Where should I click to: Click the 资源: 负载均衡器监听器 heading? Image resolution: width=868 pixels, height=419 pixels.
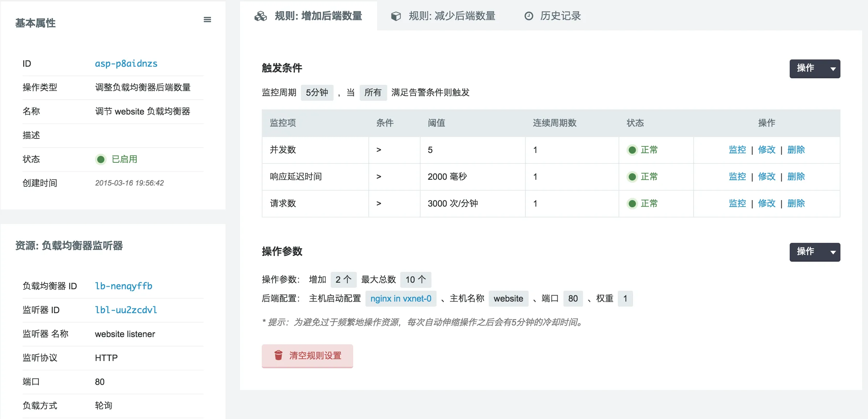coord(69,246)
